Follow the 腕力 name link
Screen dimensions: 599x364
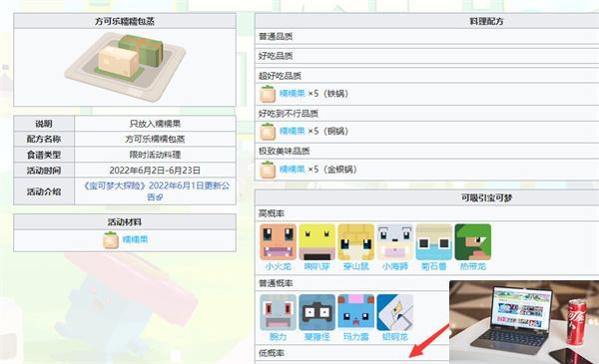[278, 337]
